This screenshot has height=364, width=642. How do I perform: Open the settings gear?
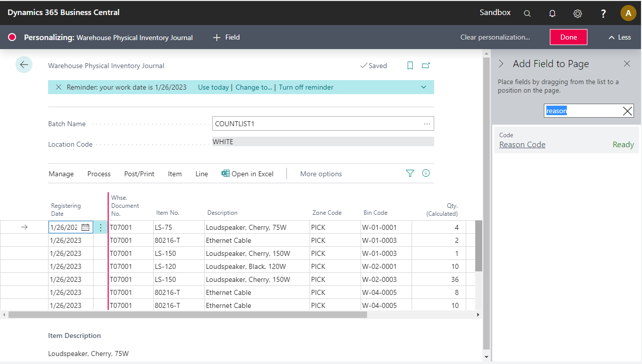point(577,14)
